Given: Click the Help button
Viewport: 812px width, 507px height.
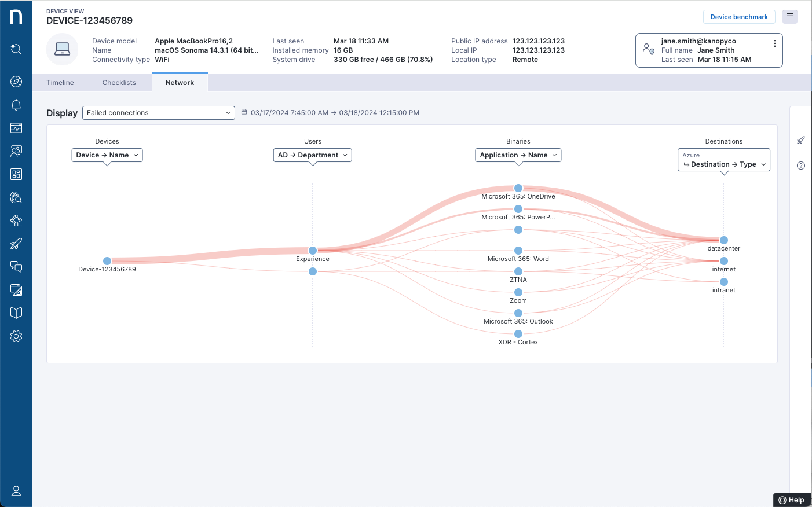Looking at the screenshot, I should [791, 500].
